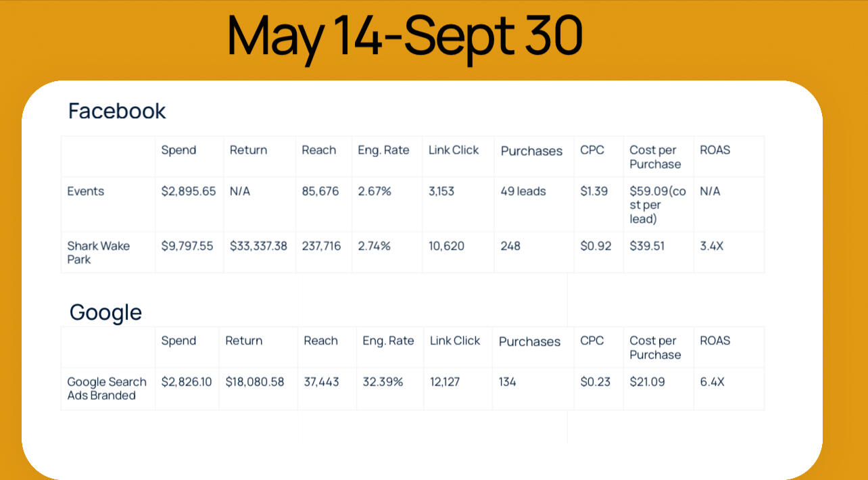Select the May 14-Sept 30 title
Screen dimensions: 868x480
tap(404, 37)
